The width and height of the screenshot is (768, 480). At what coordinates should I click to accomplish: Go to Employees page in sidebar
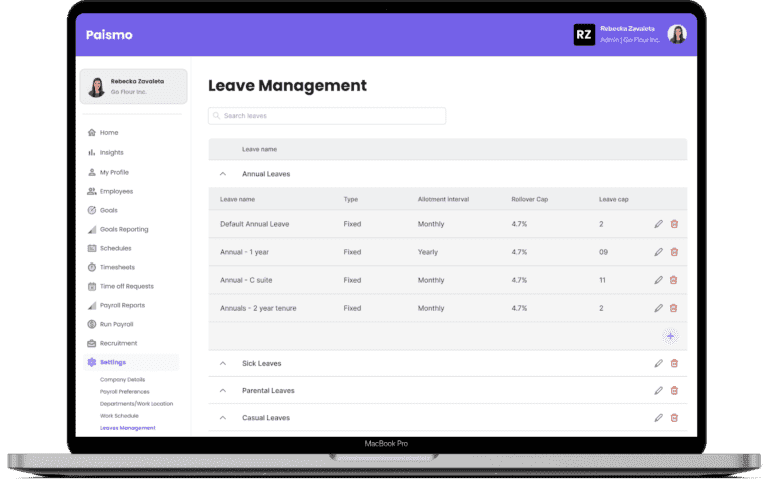tap(116, 191)
